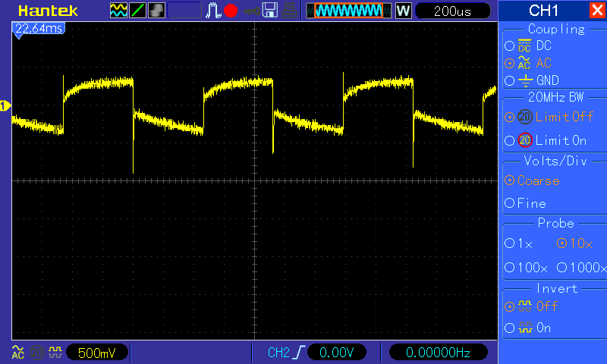This screenshot has width=607, height=364.
Task: Click the ground symbol icon
Action: tap(525, 80)
